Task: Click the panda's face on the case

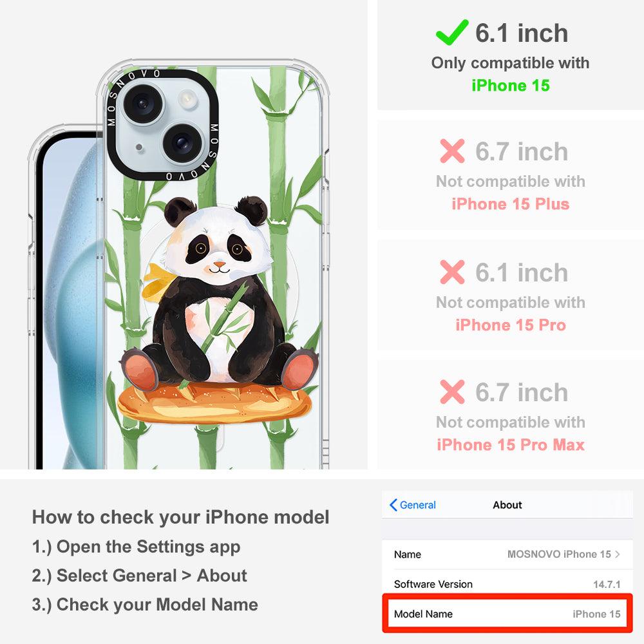Action: point(219,242)
